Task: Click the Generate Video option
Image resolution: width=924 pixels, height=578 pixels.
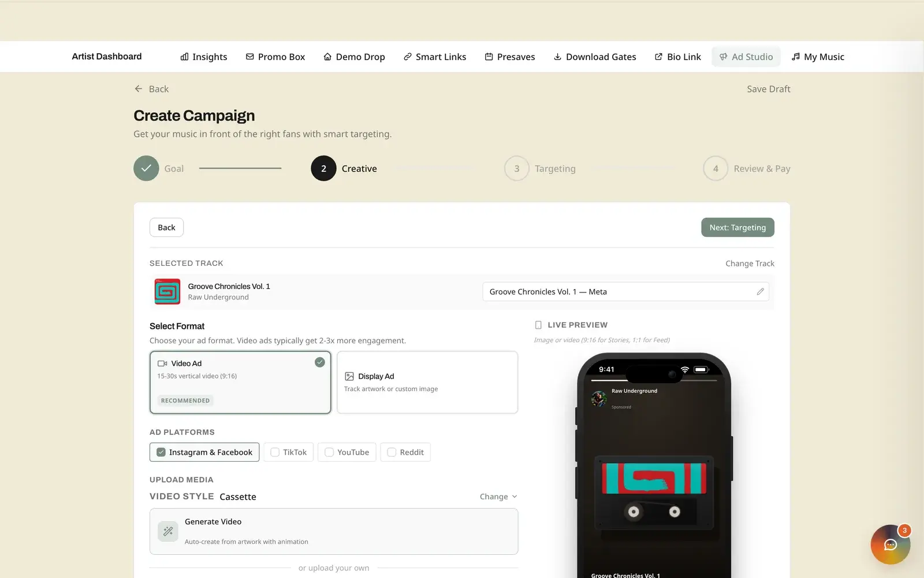Action: 334,531
